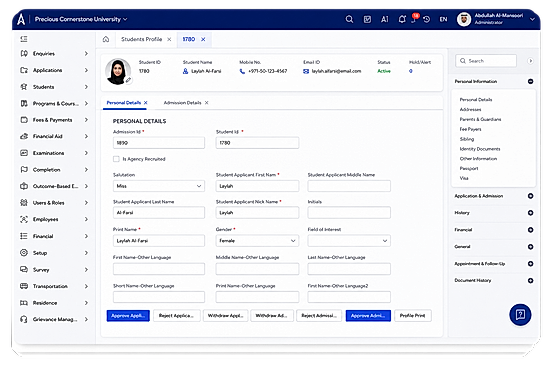The image size is (552, 368).
Task: Open Programs & Courses sidebar icon
Action: [24, 103]
